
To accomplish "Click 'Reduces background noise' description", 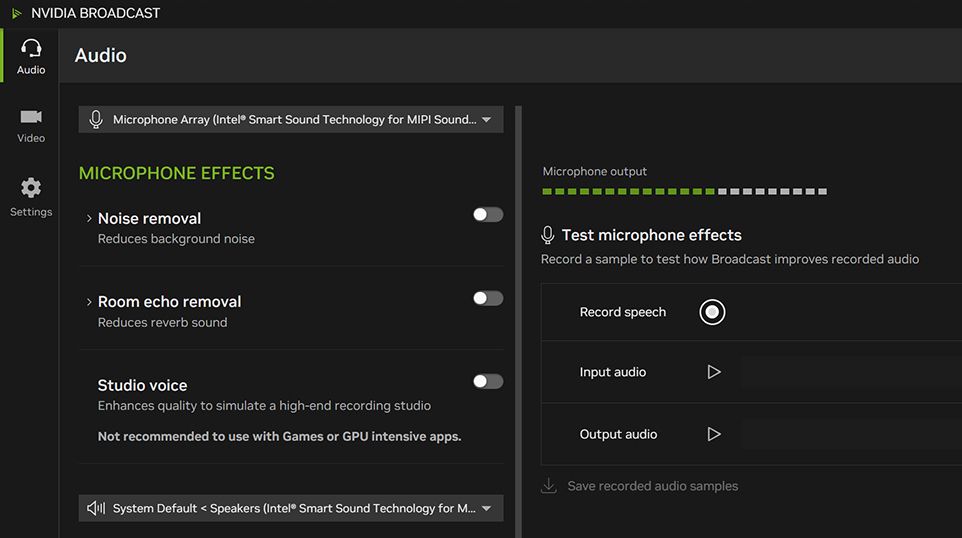I will click(x=176, y=239).
